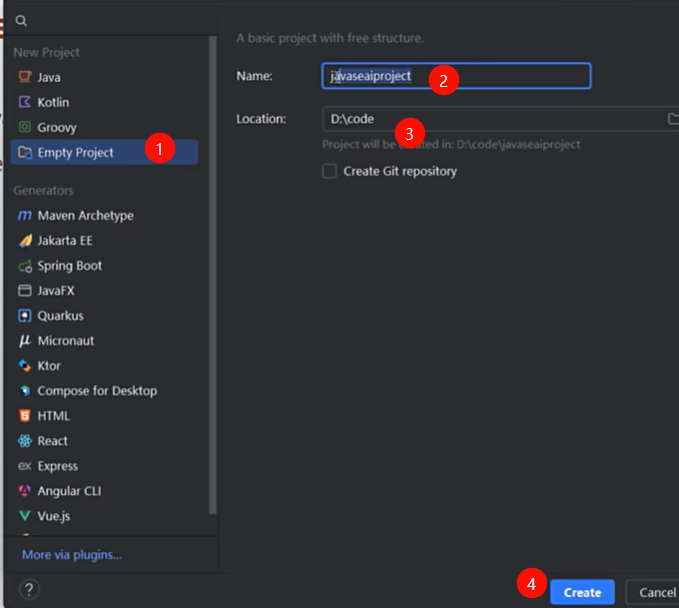Choose Ktor generator

tap(104, 366)
